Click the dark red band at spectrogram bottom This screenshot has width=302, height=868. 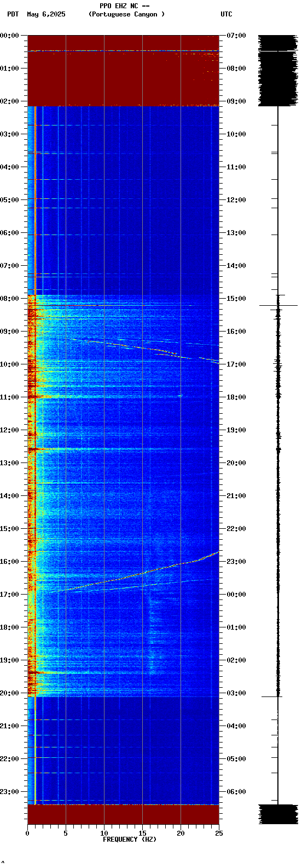click(123, 814)
